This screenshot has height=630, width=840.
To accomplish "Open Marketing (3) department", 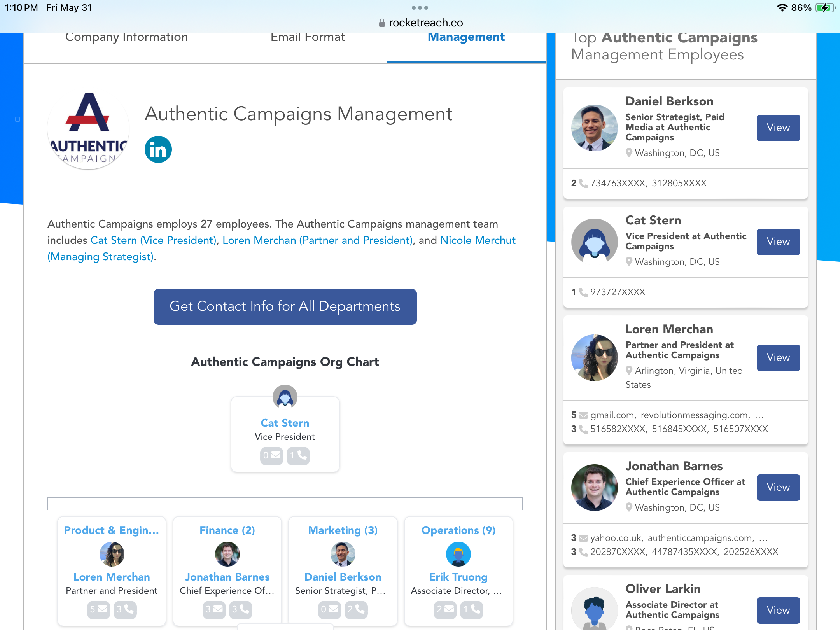I will click(x=343, y=530).
